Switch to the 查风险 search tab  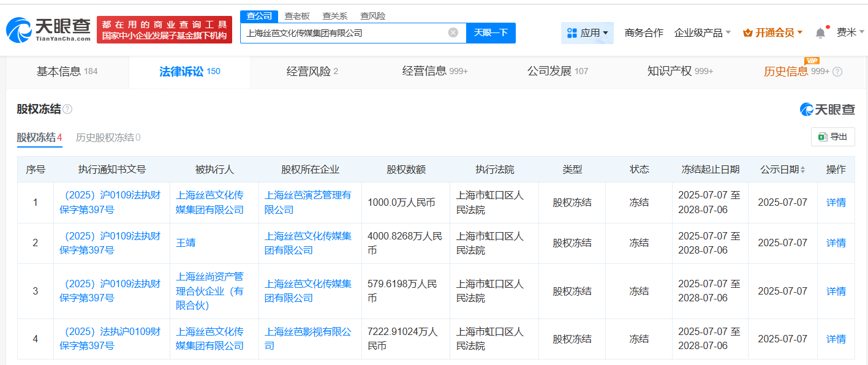click(x=373, y=16)
